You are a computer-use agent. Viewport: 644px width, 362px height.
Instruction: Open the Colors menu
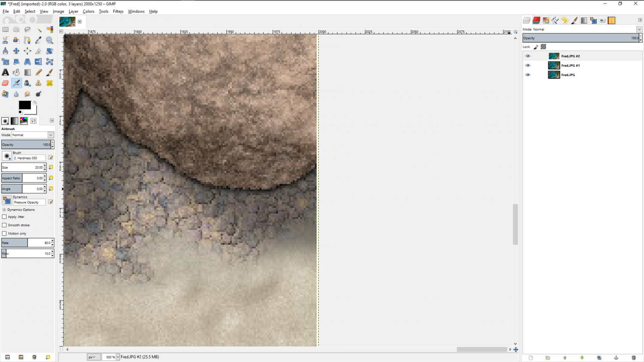point(88,12)
